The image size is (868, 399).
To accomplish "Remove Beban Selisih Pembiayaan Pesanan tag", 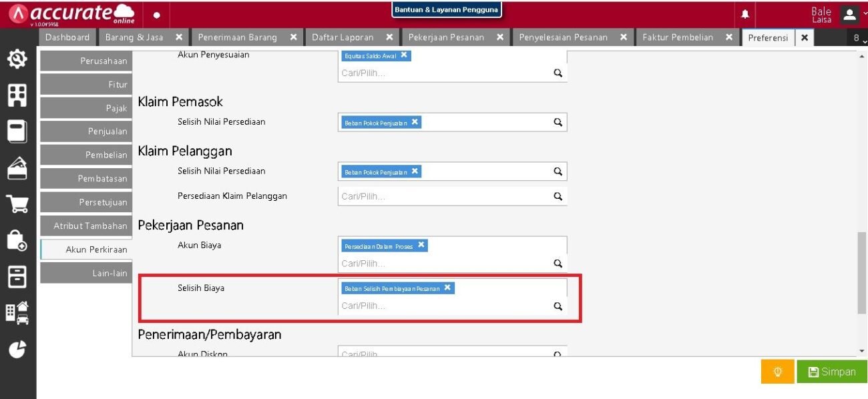I will [x=447, y=288].
